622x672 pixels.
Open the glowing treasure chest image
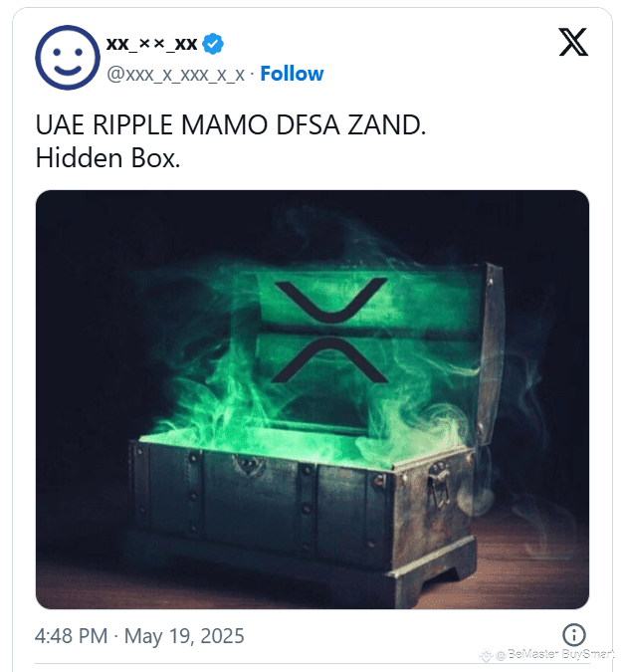(312, 399)
